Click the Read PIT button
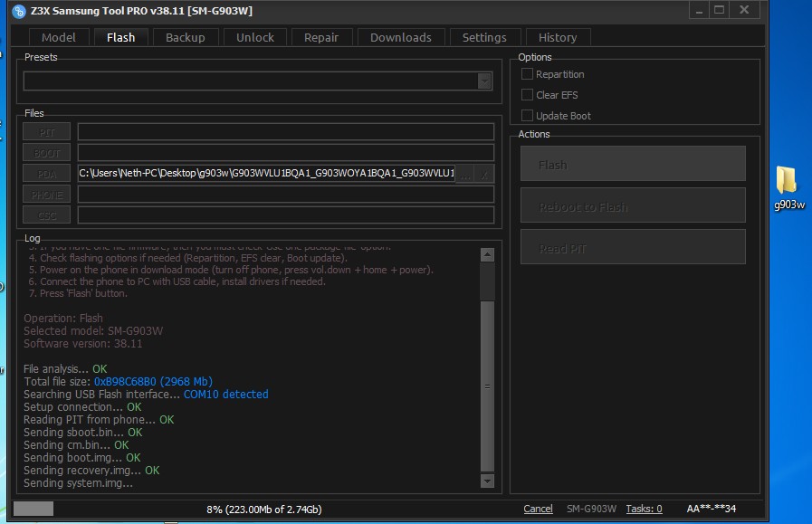 [633, 247]
